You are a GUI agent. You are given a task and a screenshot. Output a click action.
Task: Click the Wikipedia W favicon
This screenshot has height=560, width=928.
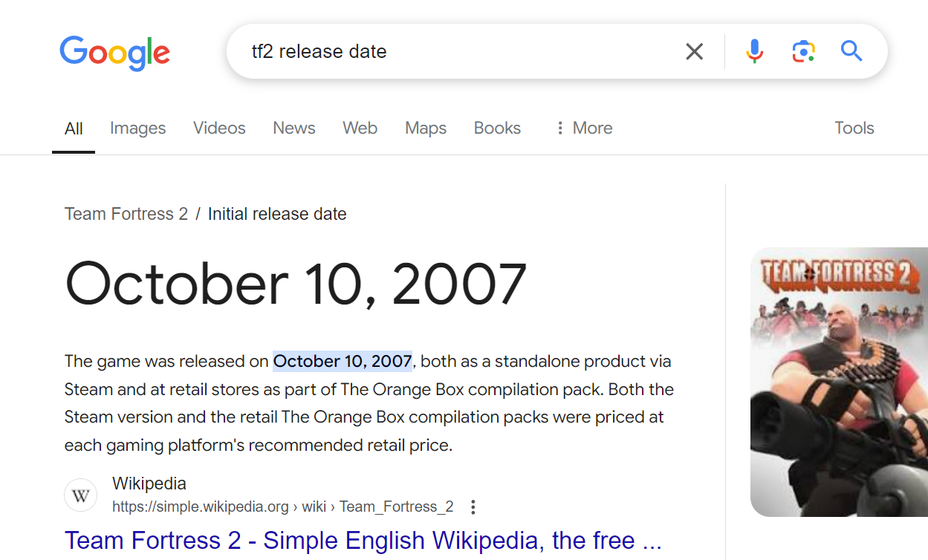[x=81, y=495]
